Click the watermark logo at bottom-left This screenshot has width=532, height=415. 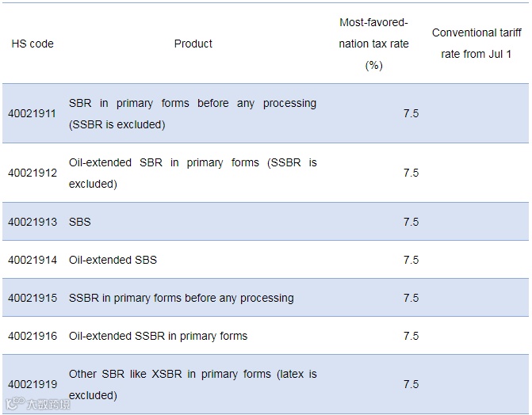coord(38,405)
